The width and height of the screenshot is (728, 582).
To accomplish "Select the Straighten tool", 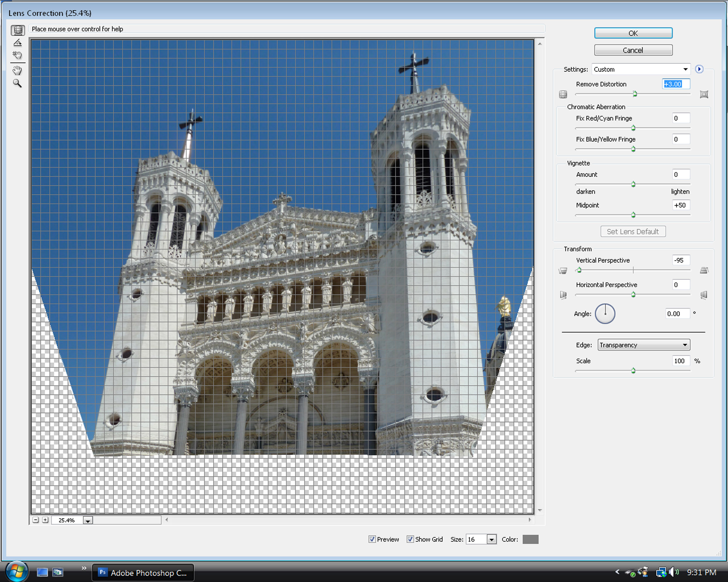I will click(17, 42).
